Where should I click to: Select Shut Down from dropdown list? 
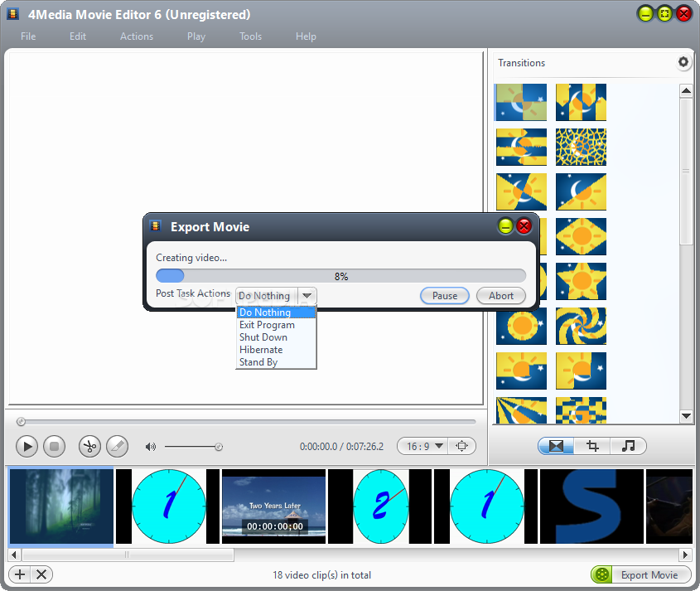point(276,337)
